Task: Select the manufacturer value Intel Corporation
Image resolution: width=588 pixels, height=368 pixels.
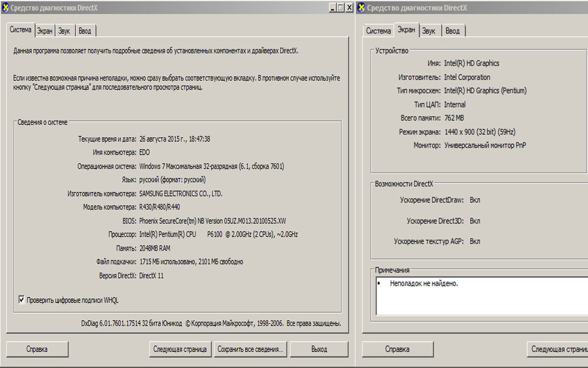Action: (467, 77)
